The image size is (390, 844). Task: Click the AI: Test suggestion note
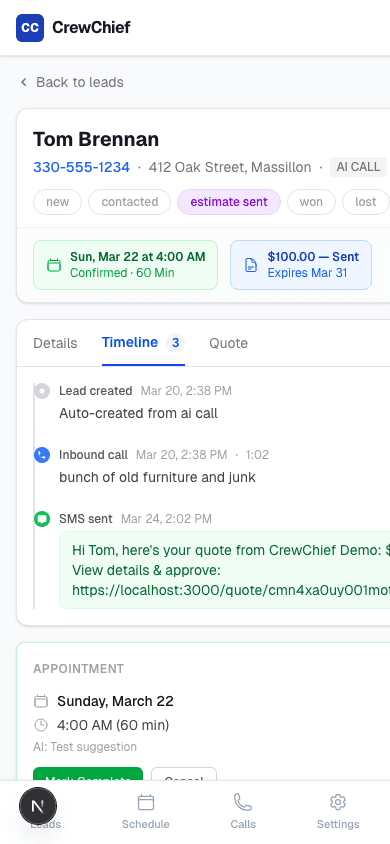85,747
